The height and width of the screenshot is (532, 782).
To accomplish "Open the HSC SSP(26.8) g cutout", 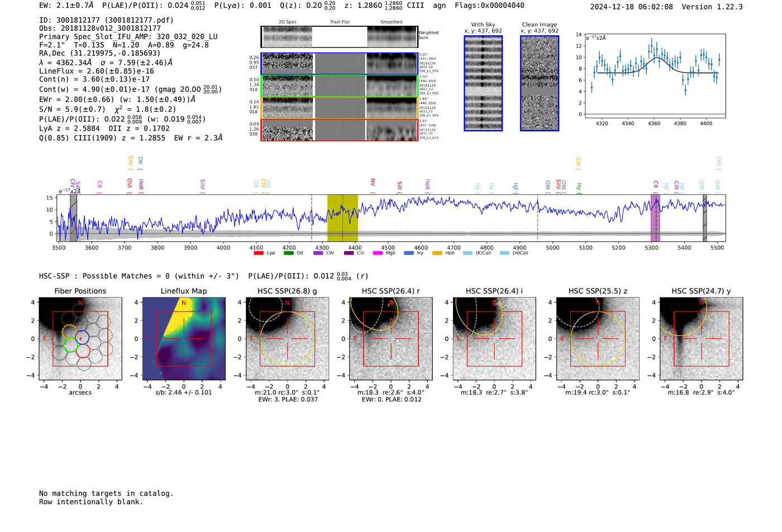I will tap(287, 339).
